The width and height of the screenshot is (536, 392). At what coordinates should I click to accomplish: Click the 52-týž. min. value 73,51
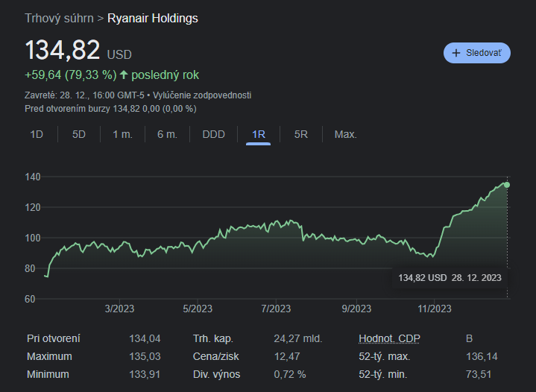[479, 374]
